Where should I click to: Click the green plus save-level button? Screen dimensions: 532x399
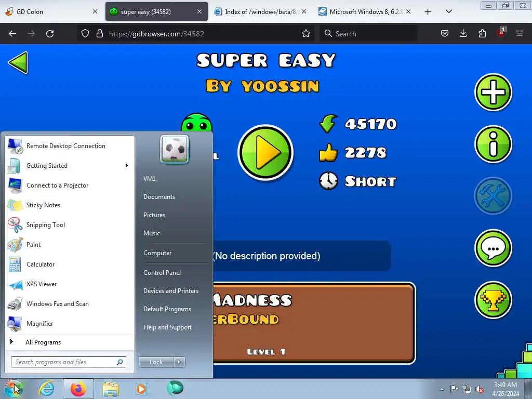tap(493, 92)
